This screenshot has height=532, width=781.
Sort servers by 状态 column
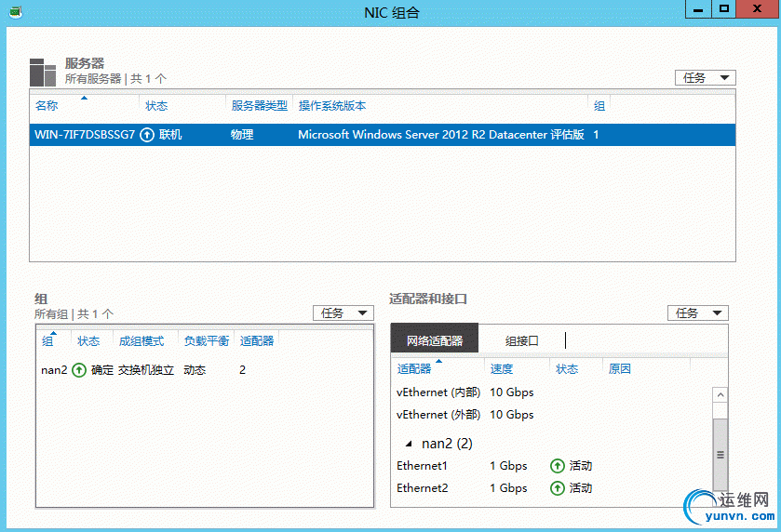pyautogui.click(x=156, y=105)
